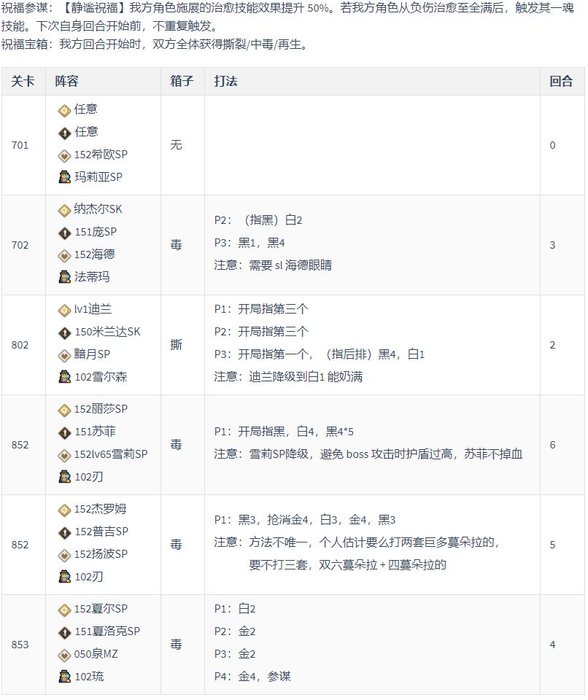
Task: Click the 151夏洛克SP character name
Action: [x=107, y=631]
